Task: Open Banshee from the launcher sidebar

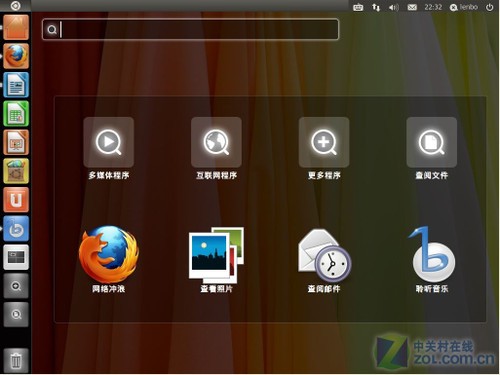Action: pyautogui.click(x=16, y=229)
